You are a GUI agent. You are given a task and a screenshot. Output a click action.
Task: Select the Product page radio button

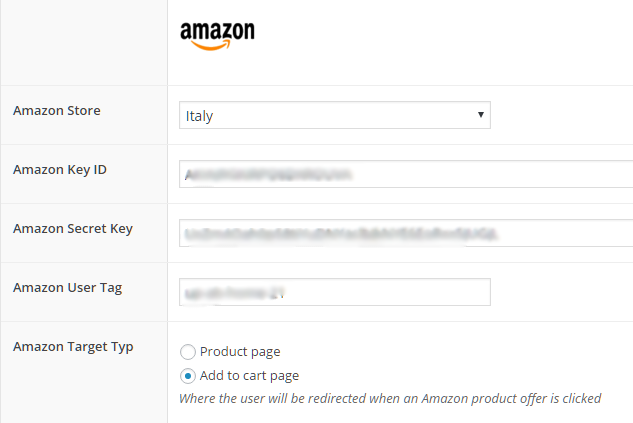tap(188, 352)
